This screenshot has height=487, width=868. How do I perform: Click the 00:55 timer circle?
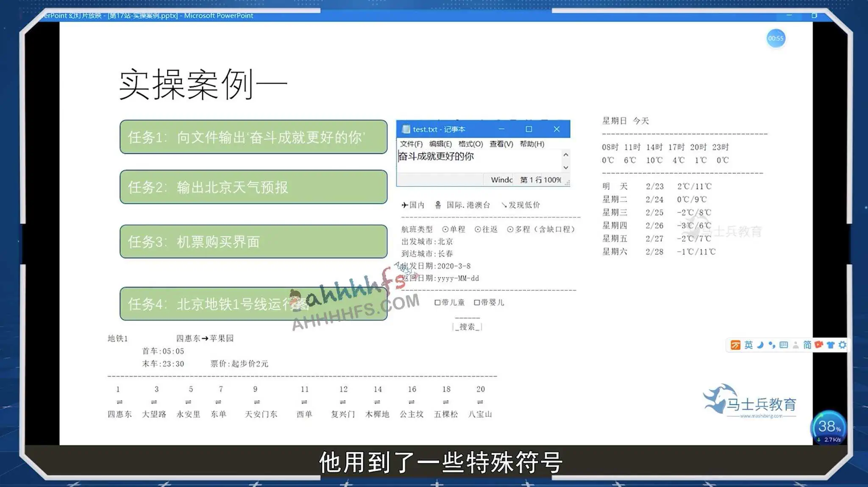[776, 39]
